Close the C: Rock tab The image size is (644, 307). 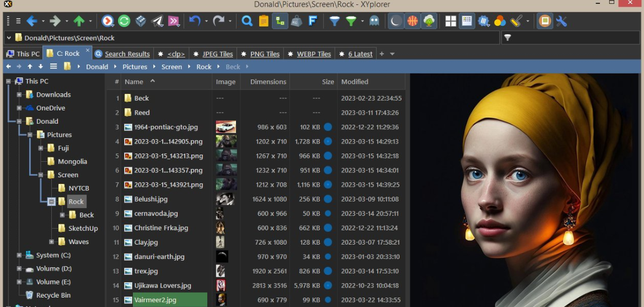(88, 51)
